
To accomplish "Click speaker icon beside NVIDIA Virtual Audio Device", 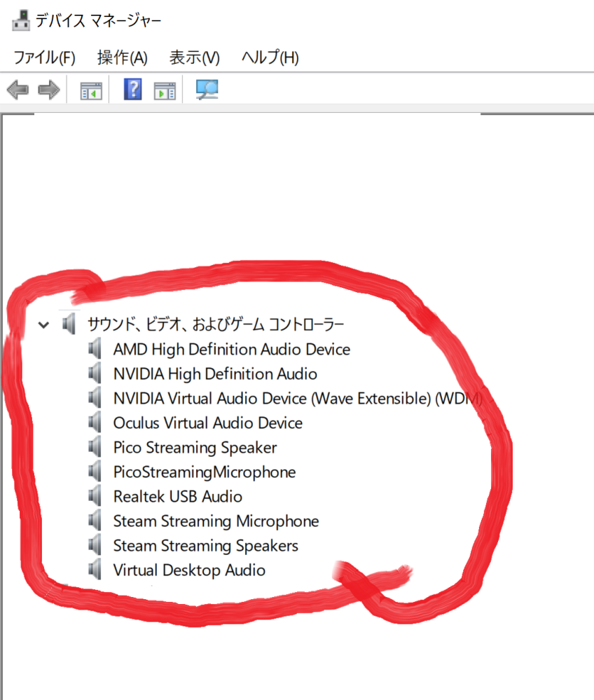I will click(x=95, y=398).
